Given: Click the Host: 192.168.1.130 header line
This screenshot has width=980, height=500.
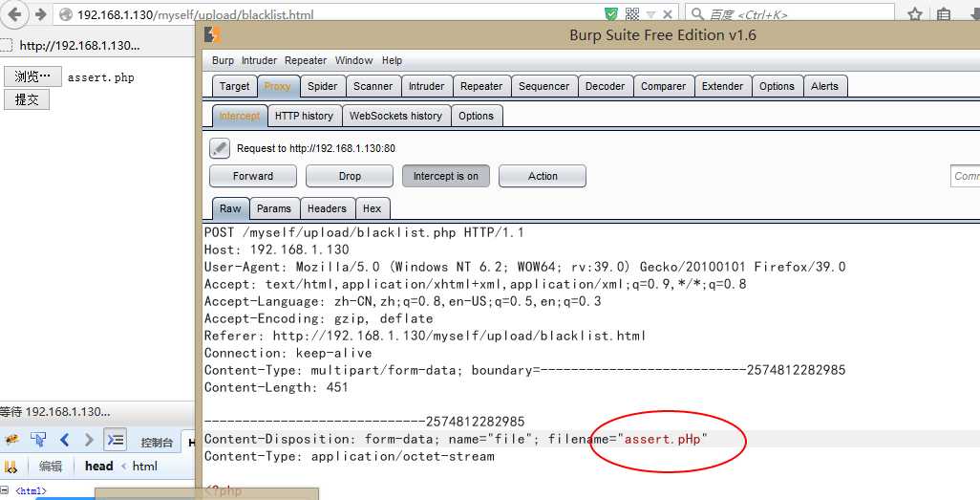Looking at the screenshot, I should click(276, 250).
